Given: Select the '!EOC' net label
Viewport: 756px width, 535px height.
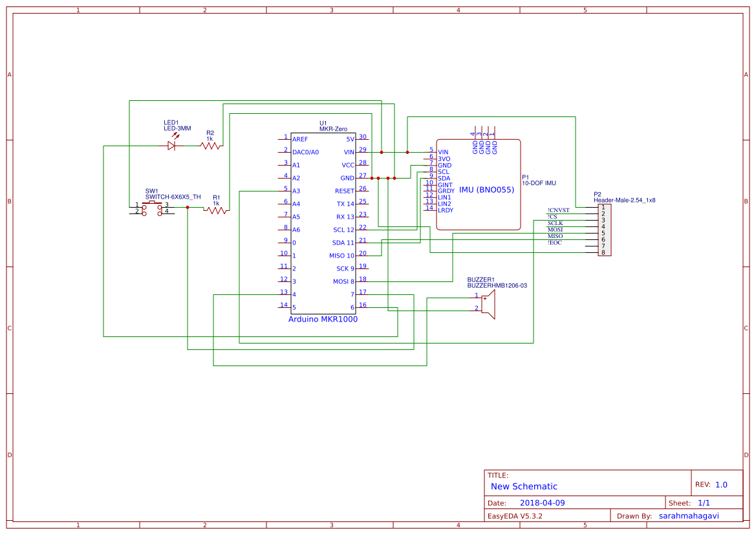Looking at the screenshot, I should 554,243.
